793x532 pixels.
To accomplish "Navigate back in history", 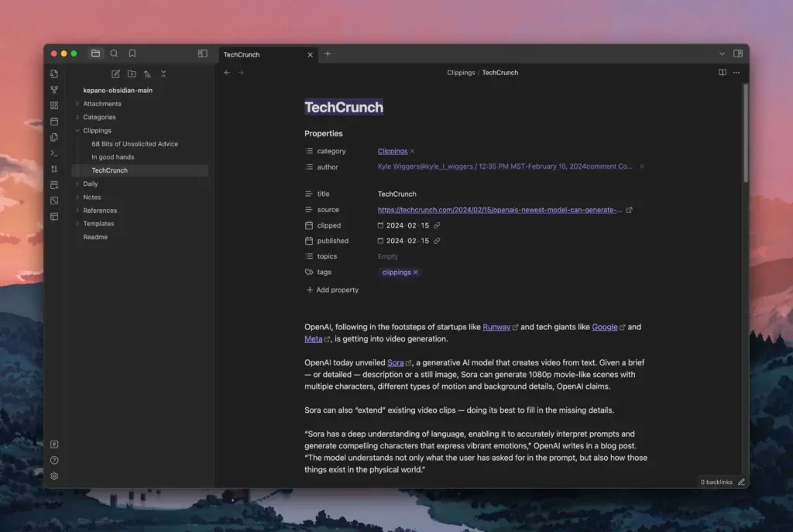I will pyautogui.click(x=227, y=72).
